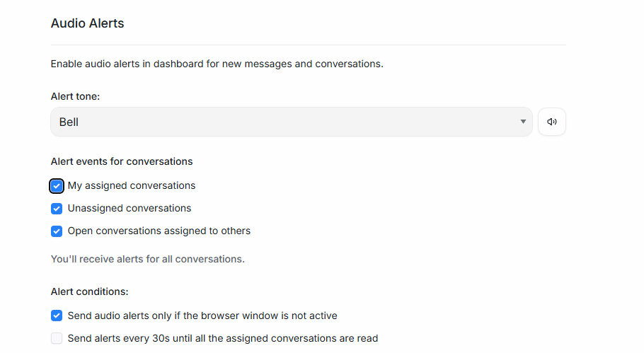Click the Alert tone field label
Screen dimensions: 644x353
click(x=75, y=96)
